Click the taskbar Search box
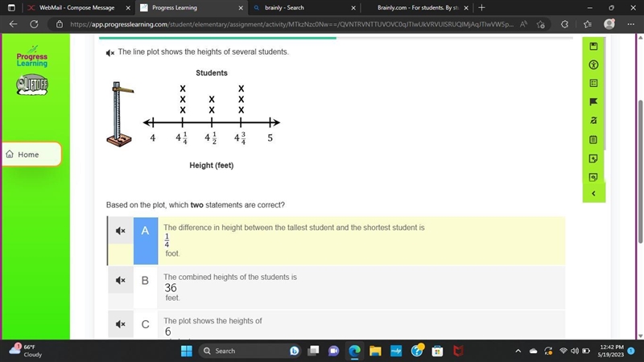Viewport: 644px width, 362px height. (x=250, y=351)
